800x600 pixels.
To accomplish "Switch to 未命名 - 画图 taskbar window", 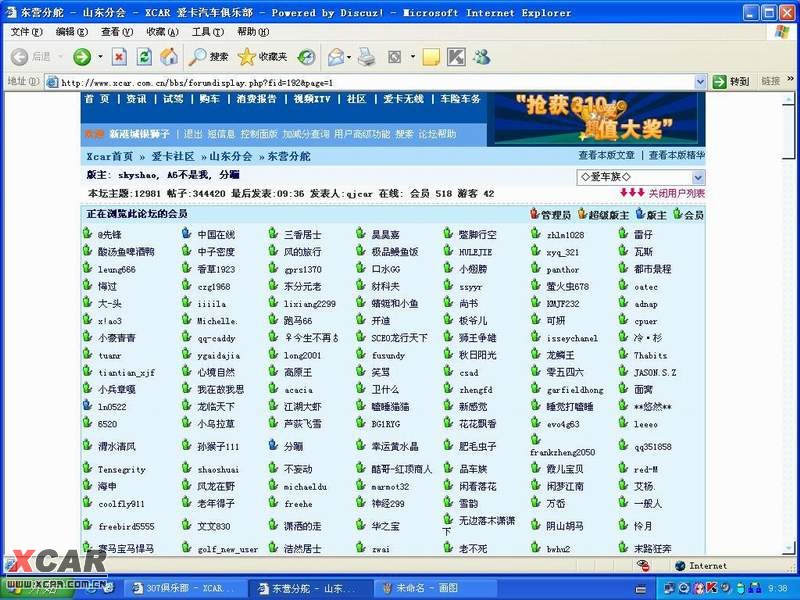I will [433, 588].
